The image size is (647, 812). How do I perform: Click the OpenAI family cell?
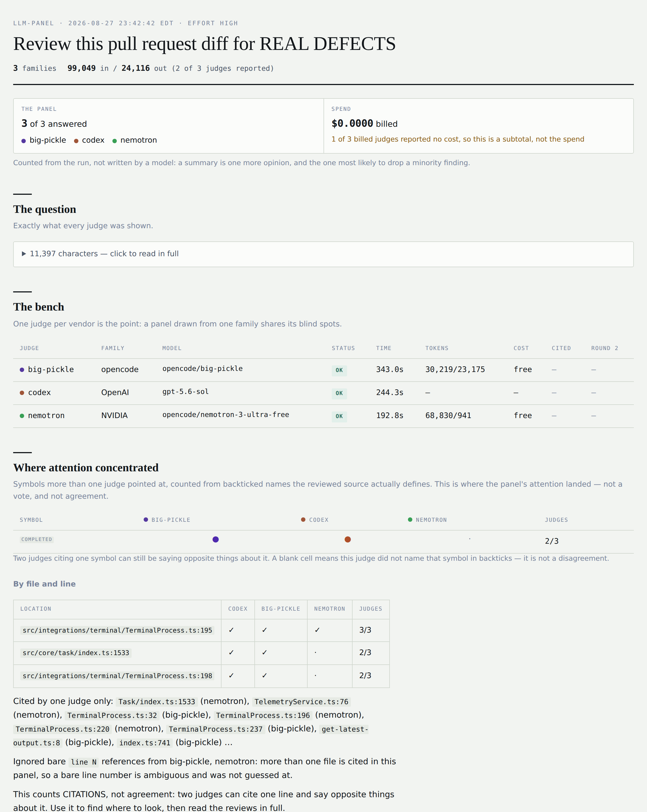point(115,393)
